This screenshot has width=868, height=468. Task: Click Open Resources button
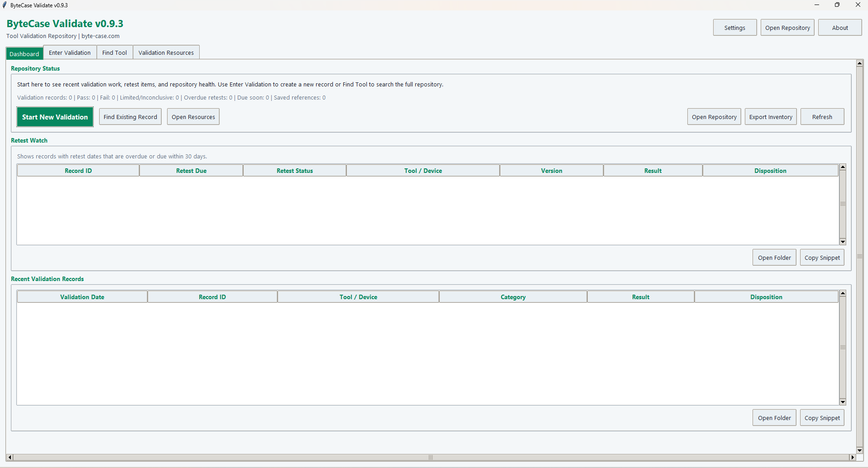[x=193, y=117]
